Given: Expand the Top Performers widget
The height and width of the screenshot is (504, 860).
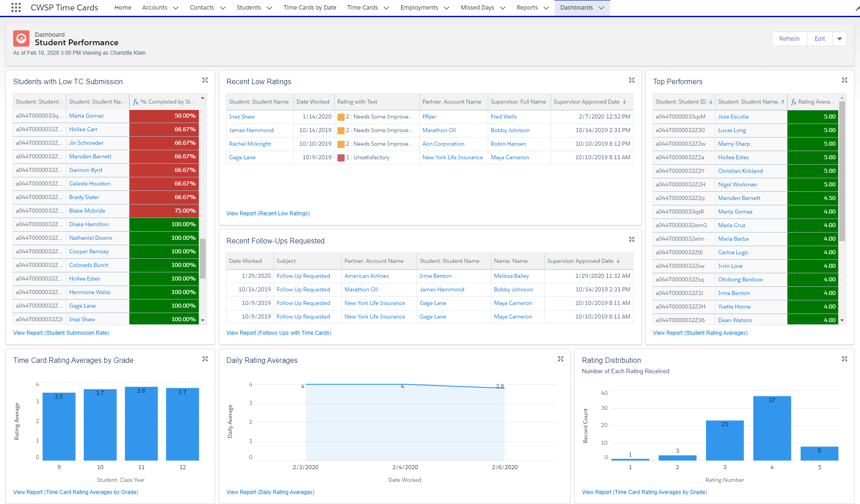Looking at the screenshot, I should 845,80.
